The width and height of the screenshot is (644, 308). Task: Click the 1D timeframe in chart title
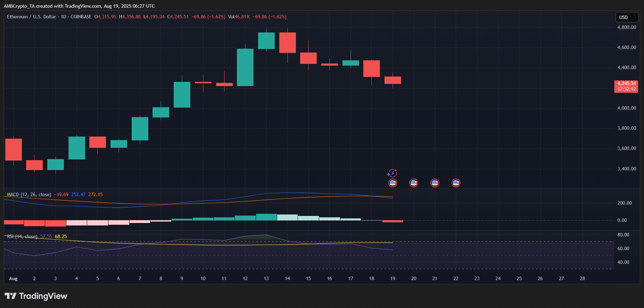point(64,17)
